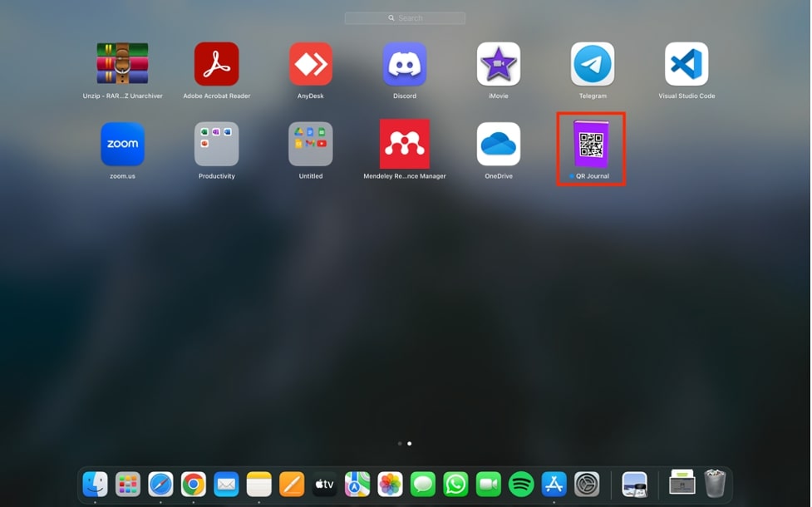The image size is (812, 507).
Task: Switch to the first Launchpad page dot
Action: point(400,444)
